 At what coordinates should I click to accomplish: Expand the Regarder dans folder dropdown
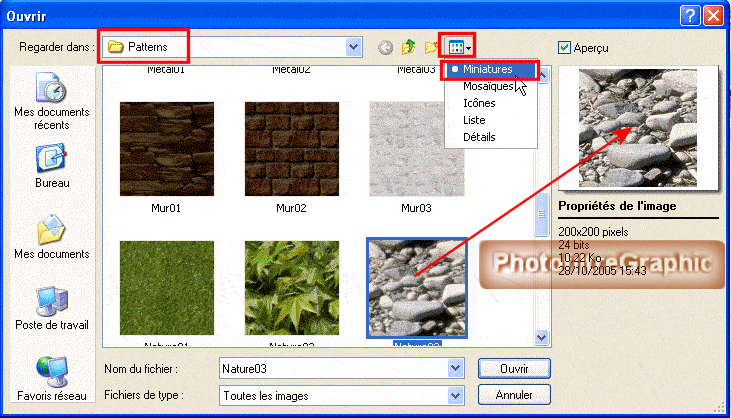click(x=353, y=47)
